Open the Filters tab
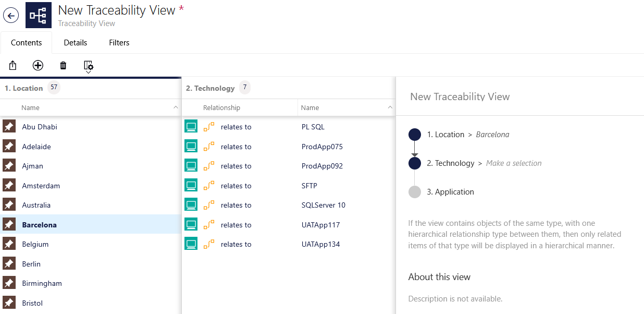 (x=119, y=43)
